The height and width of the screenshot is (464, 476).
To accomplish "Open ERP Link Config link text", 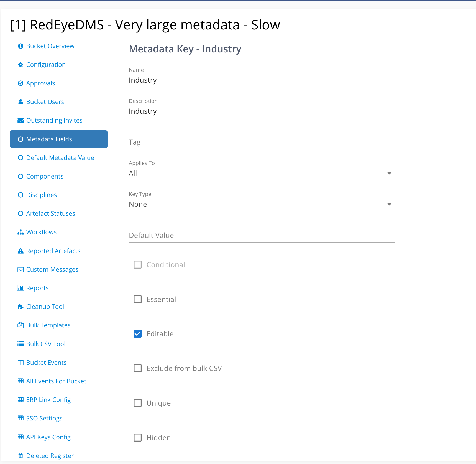I will (48, 400).
